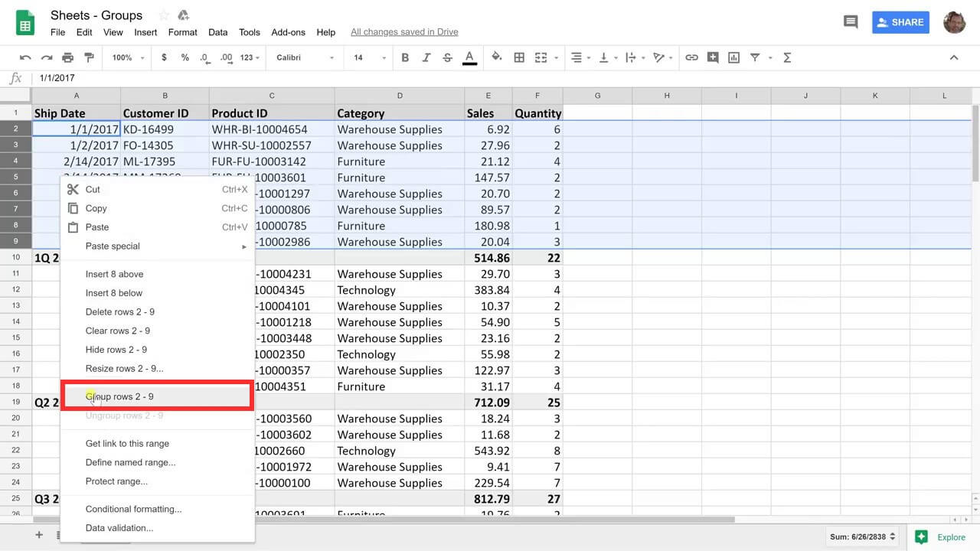
Task: Click the Decrease decimal places icon
Action: pos(204,57)
